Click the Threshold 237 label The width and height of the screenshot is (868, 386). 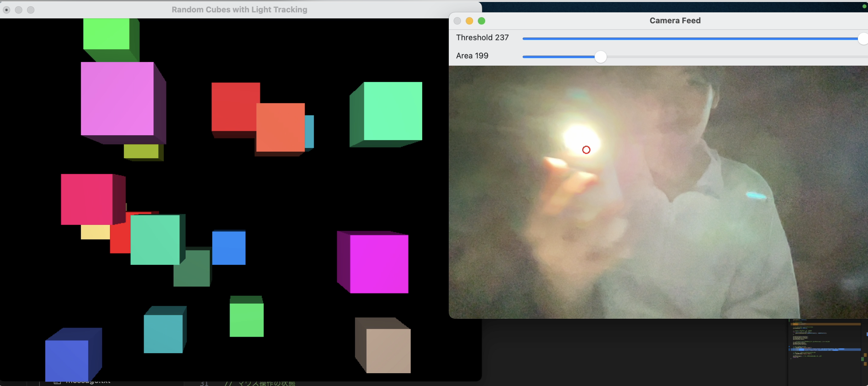(x=482, y=37)
